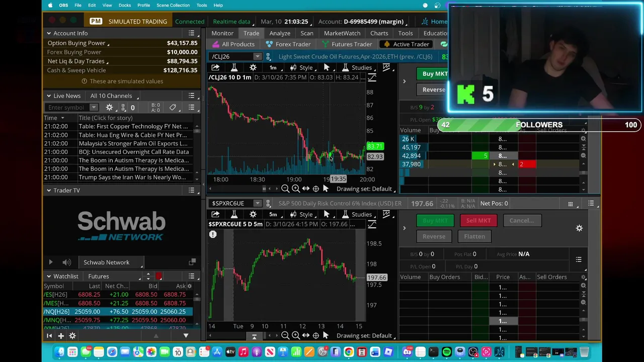Click Cancel in the lower Active Trader
Viewport: 644px width, 362px height.
coord(522,220)
